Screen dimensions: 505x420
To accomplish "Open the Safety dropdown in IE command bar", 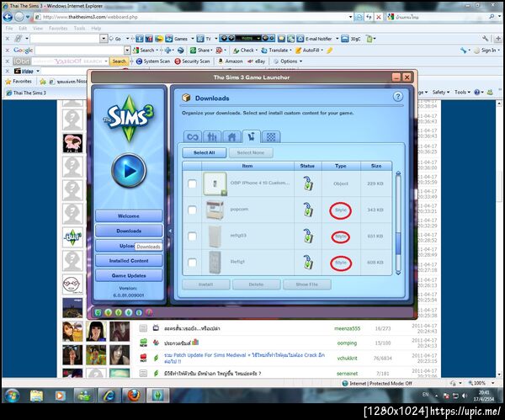I will tap(440, 92).
